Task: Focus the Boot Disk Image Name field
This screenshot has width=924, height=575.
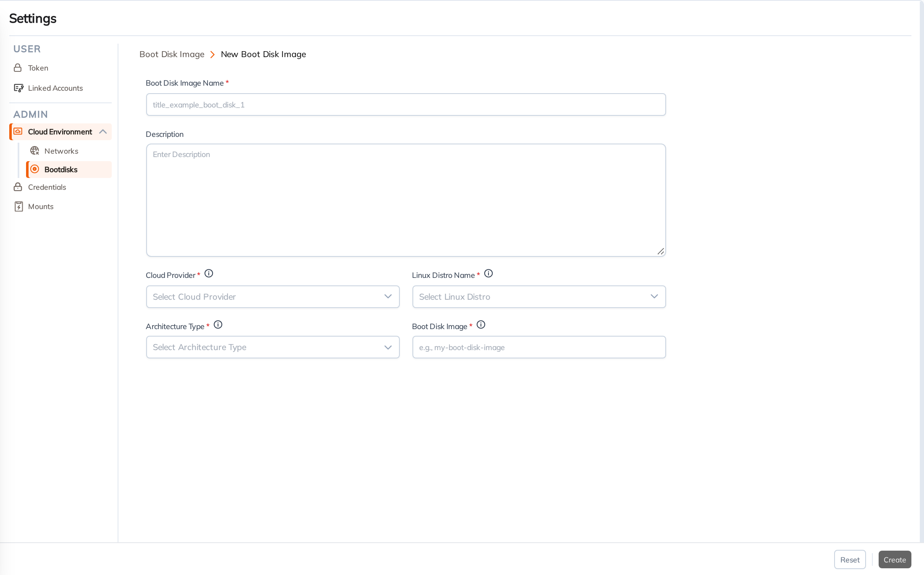Action: pyautogui.click(x=406, y=105)
